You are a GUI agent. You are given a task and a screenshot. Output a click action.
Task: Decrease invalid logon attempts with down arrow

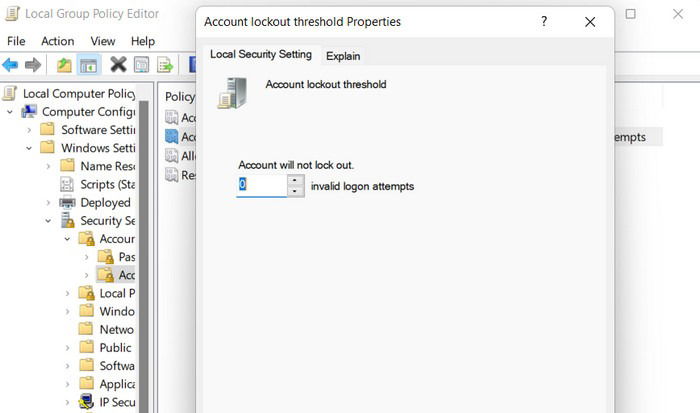pos(295,191)
